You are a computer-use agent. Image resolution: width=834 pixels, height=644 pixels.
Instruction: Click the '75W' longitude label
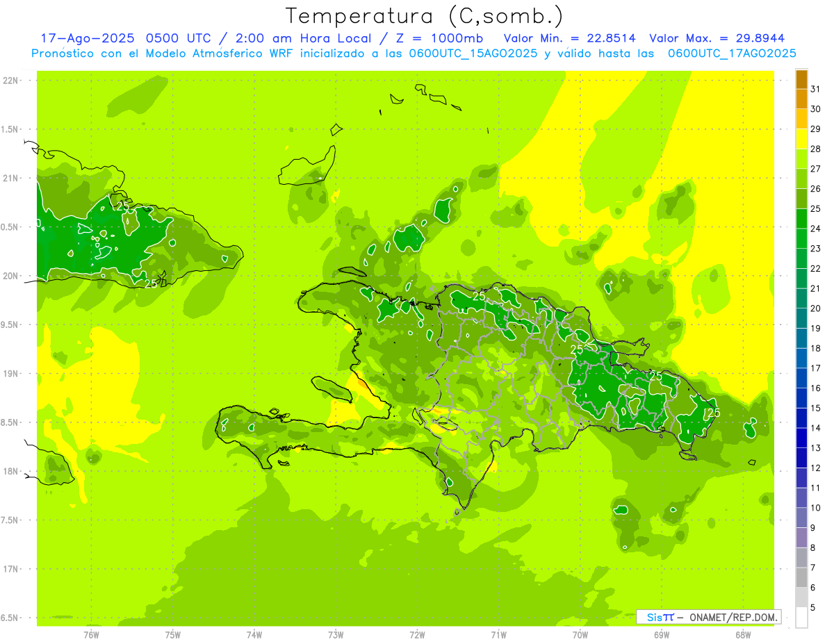[x=172, y=635]
